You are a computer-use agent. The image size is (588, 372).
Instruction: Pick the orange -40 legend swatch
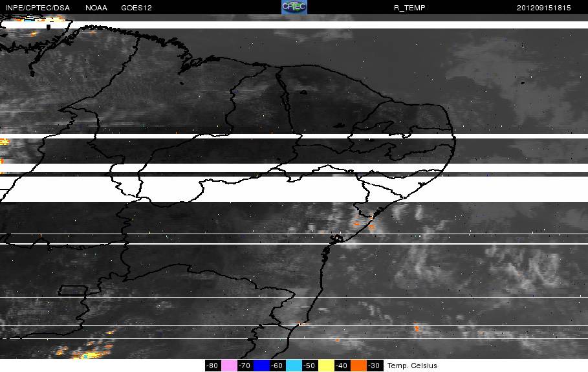pyautogui.click(x=358, y=366)
